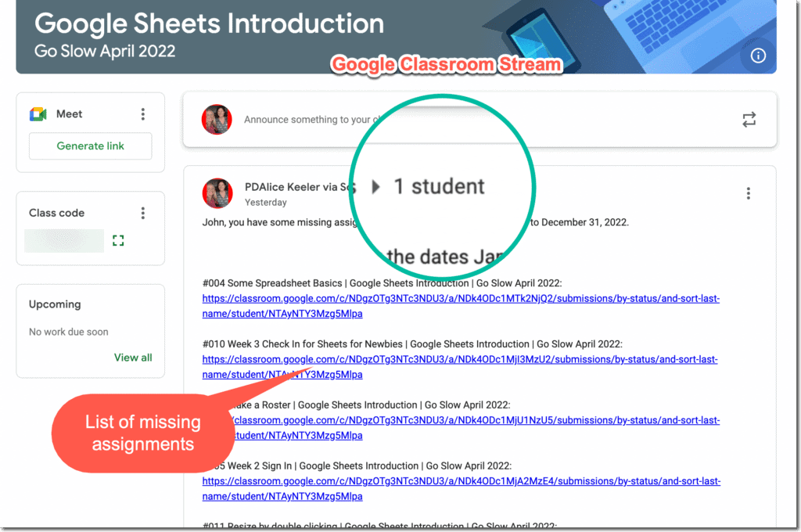The width and height of the screenshot is (801, 532).
Task: Open #004 Some Spreadsheet Basics link
Action: pos(461,306)
